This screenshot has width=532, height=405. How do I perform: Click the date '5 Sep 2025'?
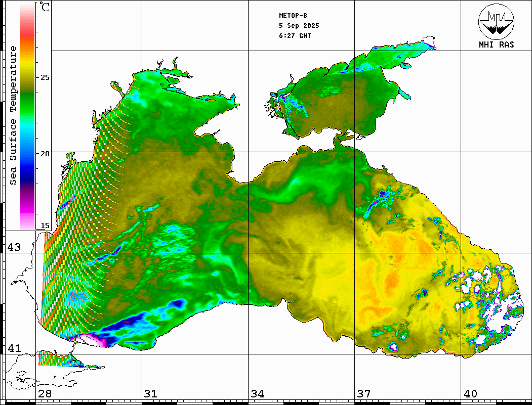click(299, 26)
